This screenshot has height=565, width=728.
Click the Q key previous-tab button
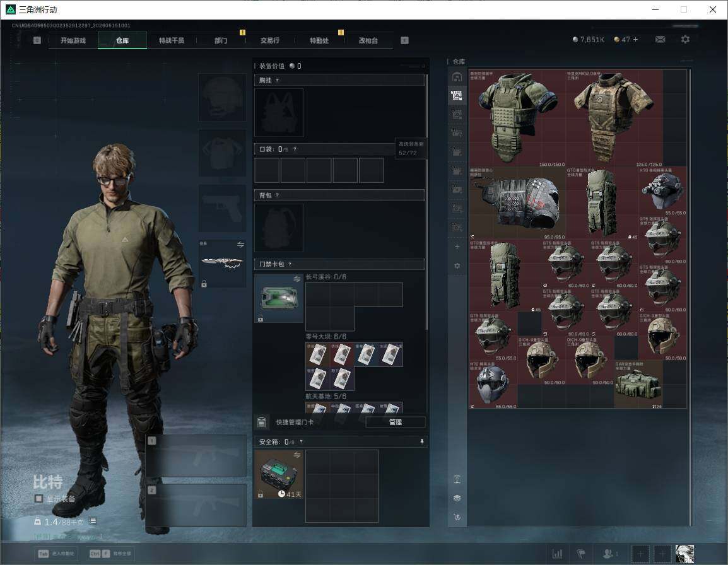point(37,40)
